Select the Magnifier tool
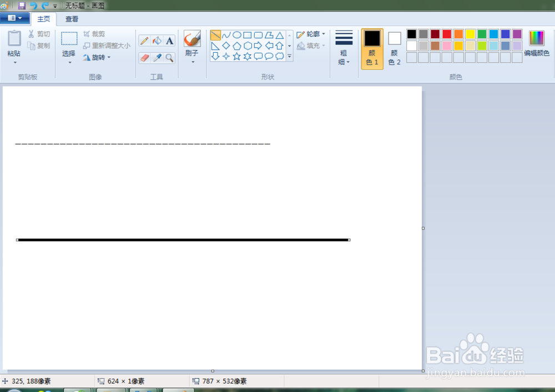The image size is (555, 392). tap(169, 58)
